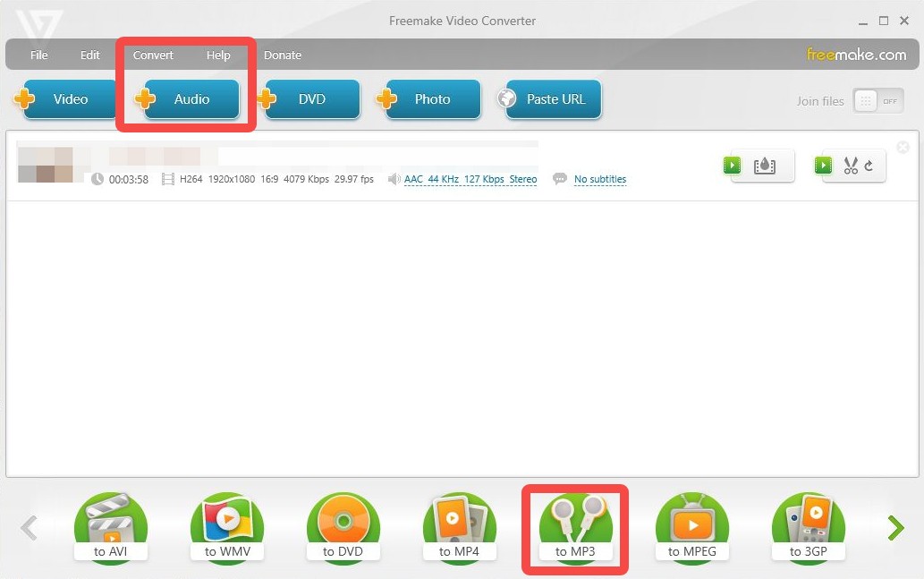Open the cut and rotate video editor

pyautogui.click(x=850, y=166)
